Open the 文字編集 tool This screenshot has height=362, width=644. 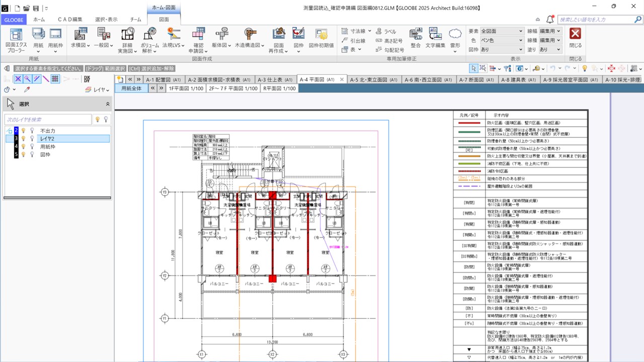coord(435,38)
